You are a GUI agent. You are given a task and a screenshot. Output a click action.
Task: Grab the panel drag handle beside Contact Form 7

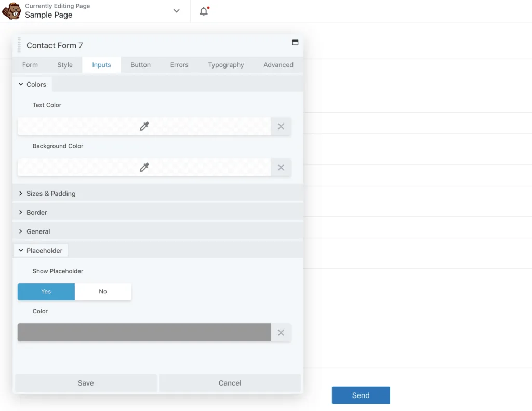(x=19, y=45)
